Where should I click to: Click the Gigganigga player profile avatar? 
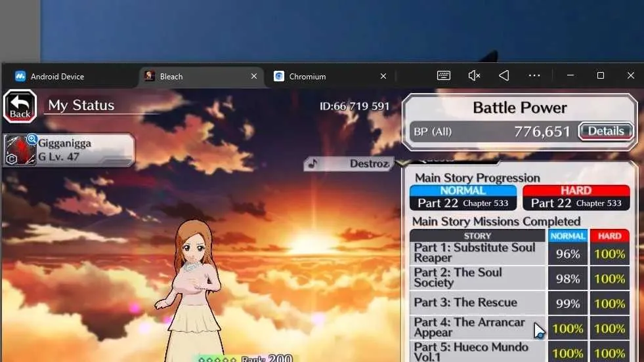[x=20, y=150]
